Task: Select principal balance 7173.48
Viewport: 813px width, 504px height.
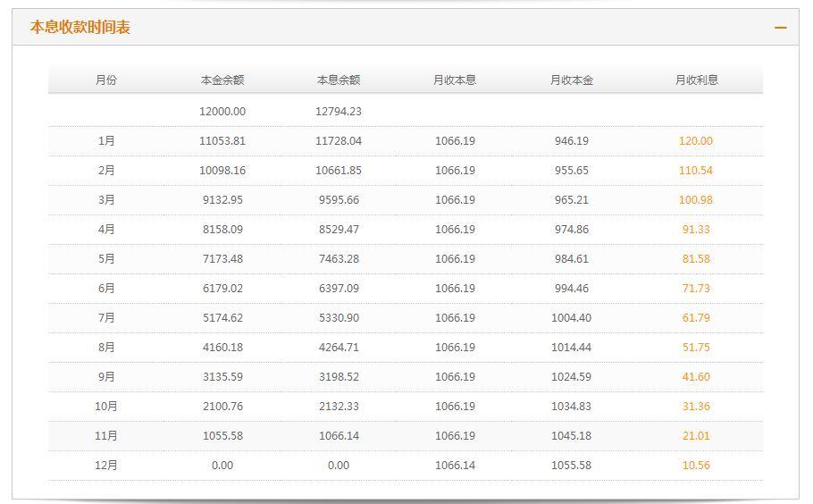Action: (x=222, y=259)
